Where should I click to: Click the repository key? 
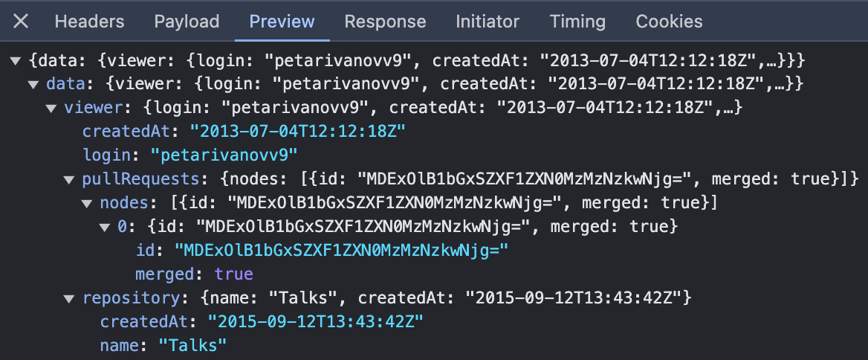click(x=132, y=298)
